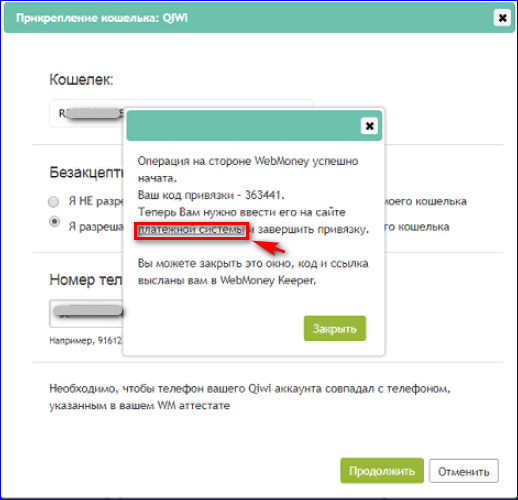Viewport: 518px width, 500px height.
Task: Click the binding code 363441 text
Action: point(264,195)
